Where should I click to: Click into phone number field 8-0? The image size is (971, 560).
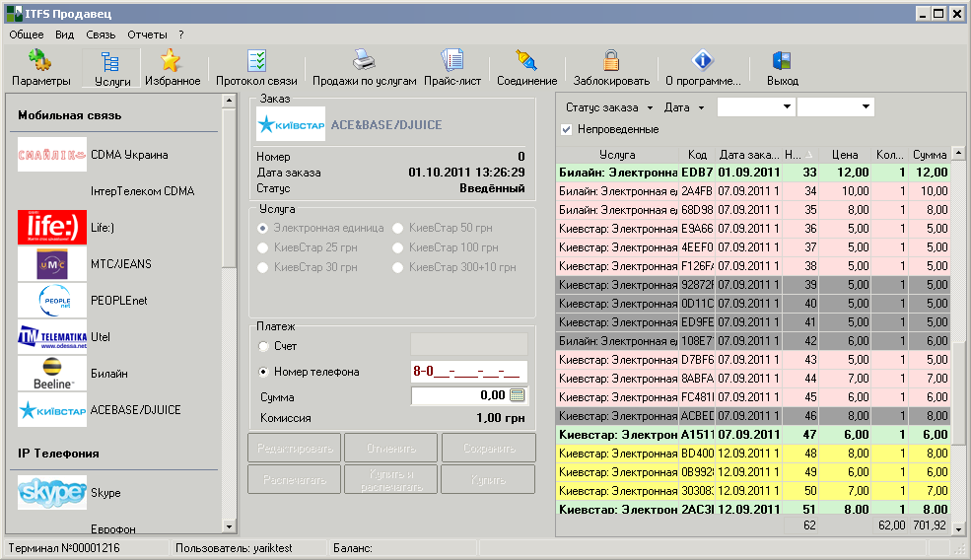[469, 372]
